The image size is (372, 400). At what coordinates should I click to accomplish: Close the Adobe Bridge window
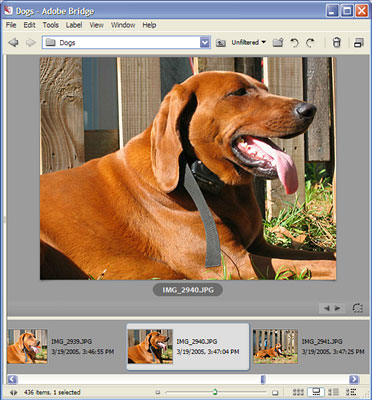pos(361,11)
